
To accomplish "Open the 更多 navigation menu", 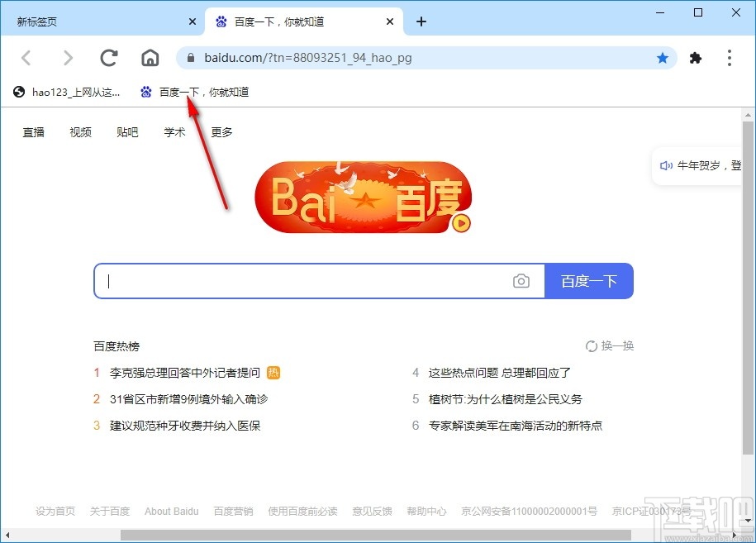I will (221, 131).
